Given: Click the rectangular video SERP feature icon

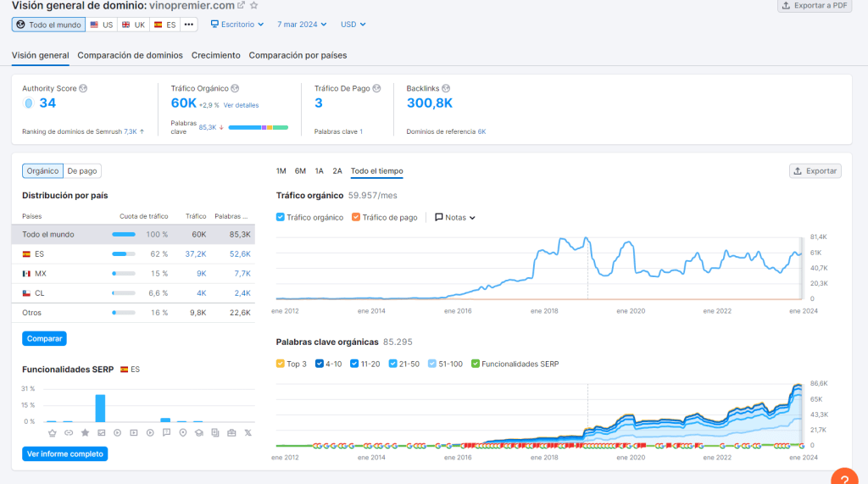Looking at the screenshot, I should click(x=134, y=433).
